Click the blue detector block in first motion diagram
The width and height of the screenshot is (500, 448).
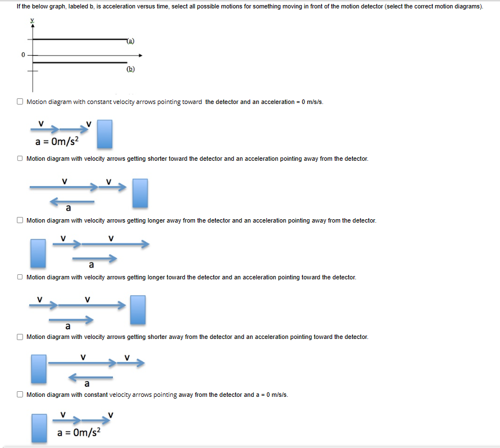104,134
